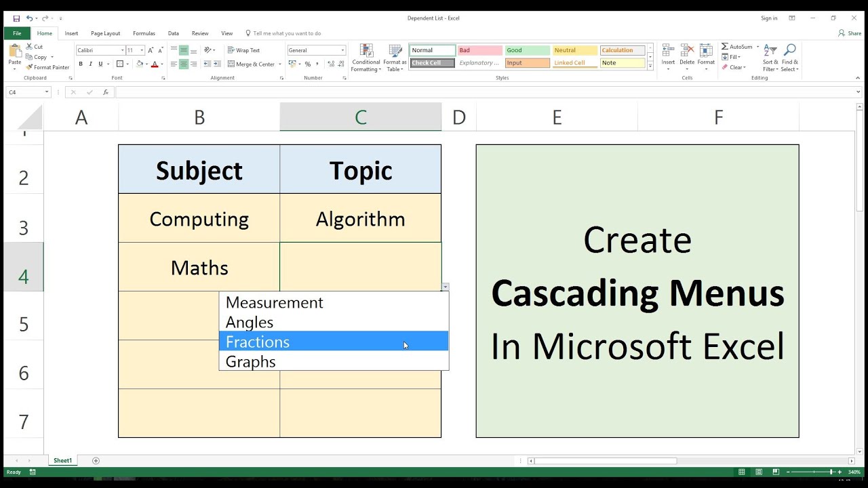
Task: Switch to the Data tab
Action: 174,33
